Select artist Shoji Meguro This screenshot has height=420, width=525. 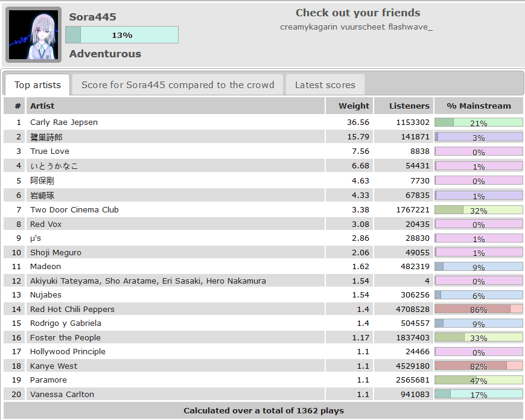(56, 252)
